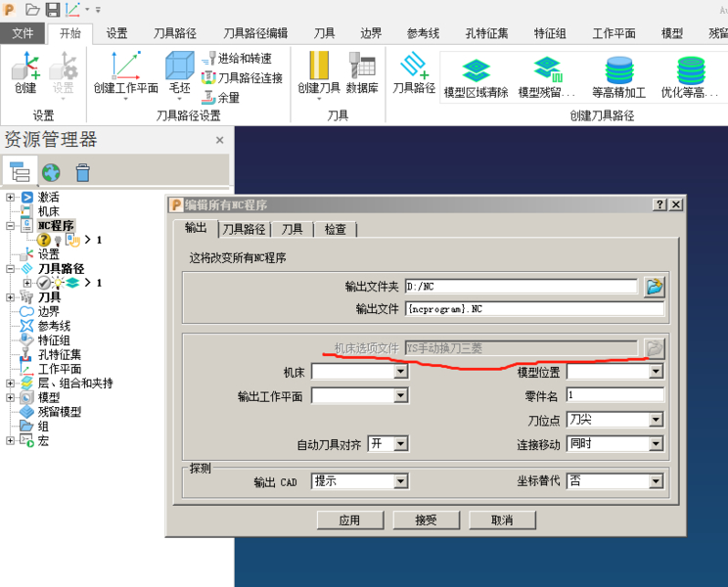728x587 pixels.
Task: Click the save icon in quick toolbar
Action: pos(53,9)
